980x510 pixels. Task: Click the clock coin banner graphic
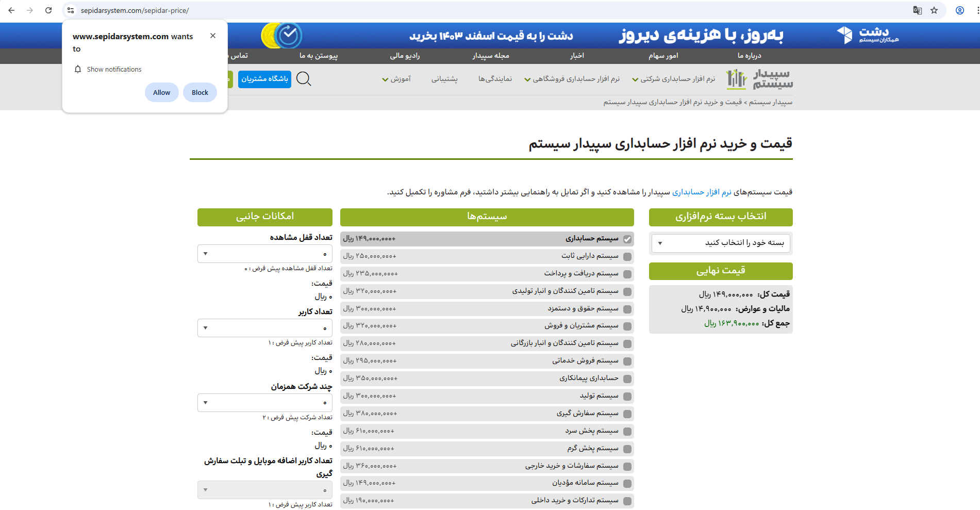(x=281, y=35)
